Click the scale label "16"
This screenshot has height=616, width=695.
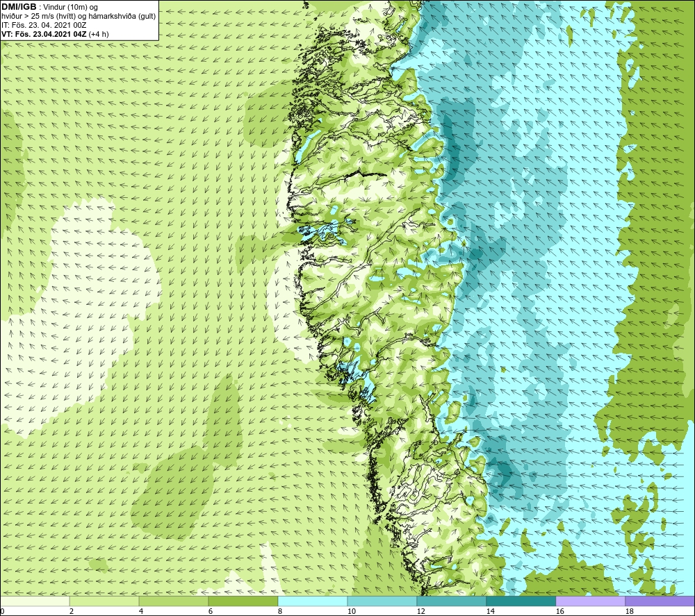559,611
